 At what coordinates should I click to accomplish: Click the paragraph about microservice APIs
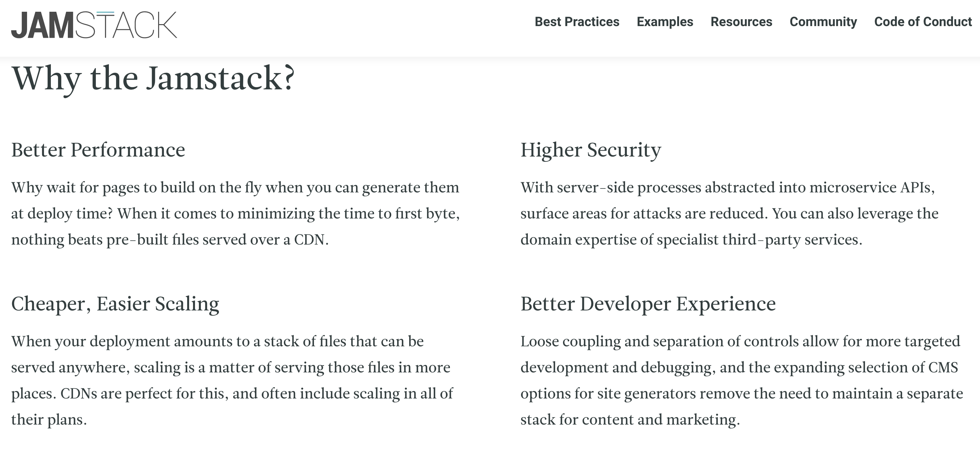729,214
